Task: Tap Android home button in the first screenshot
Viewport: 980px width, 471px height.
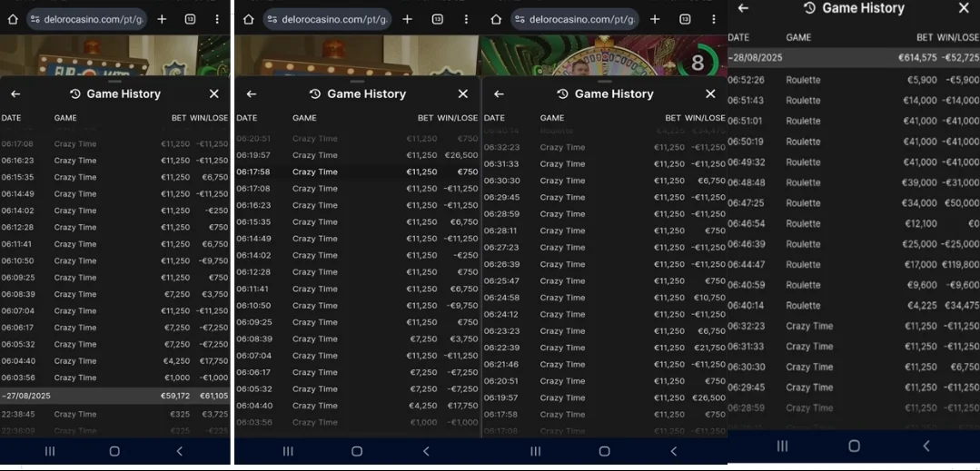Action: click(114, 451)
